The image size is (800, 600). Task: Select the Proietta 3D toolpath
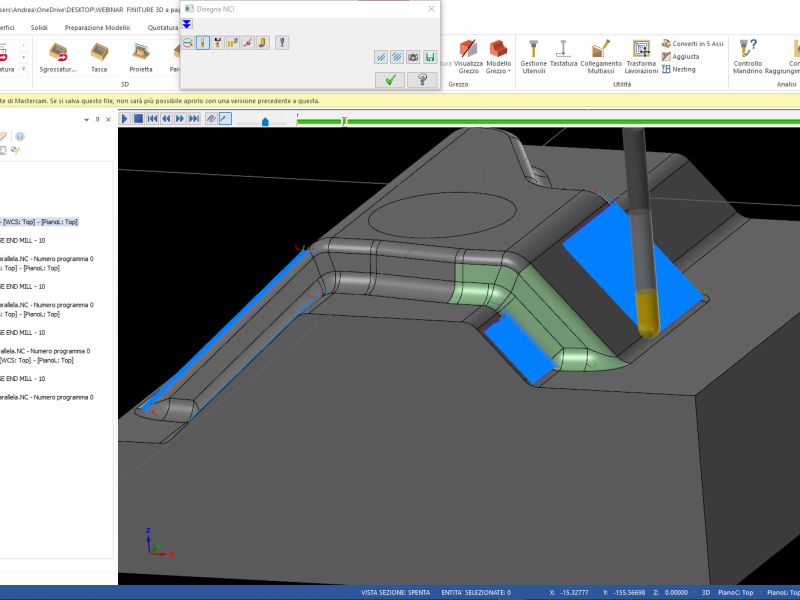(x=141, y=58)
